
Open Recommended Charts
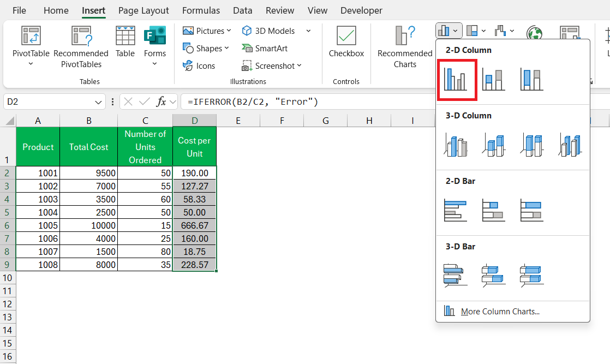pyautogui.click(x=405, y=47)
